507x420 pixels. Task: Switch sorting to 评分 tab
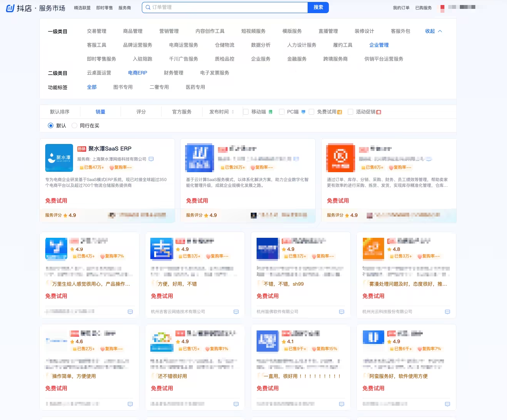[x=141, y=112]
